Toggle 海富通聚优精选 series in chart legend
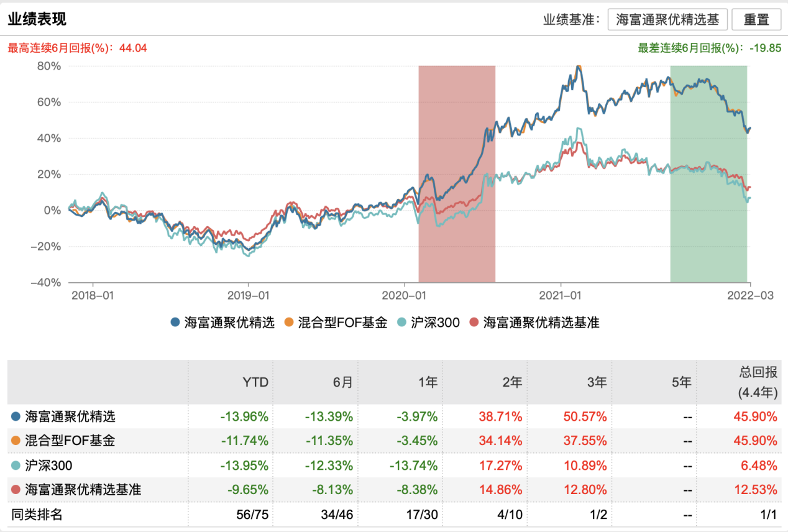 222,323
